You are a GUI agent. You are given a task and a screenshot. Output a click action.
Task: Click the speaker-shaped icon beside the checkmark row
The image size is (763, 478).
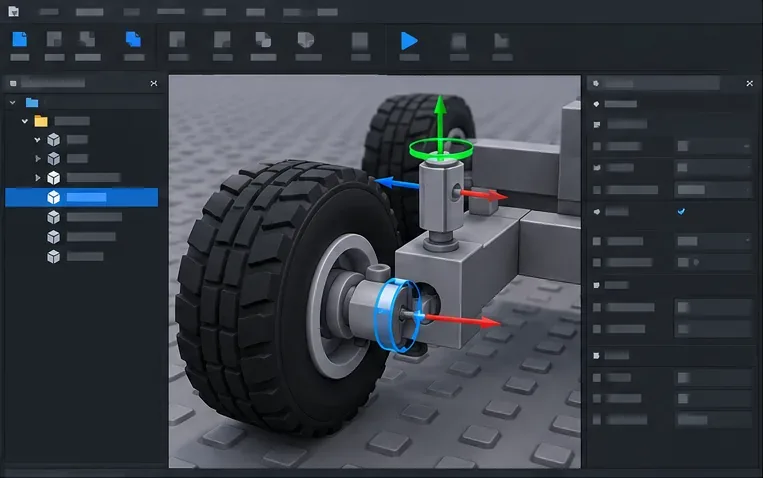click(597, 211)
